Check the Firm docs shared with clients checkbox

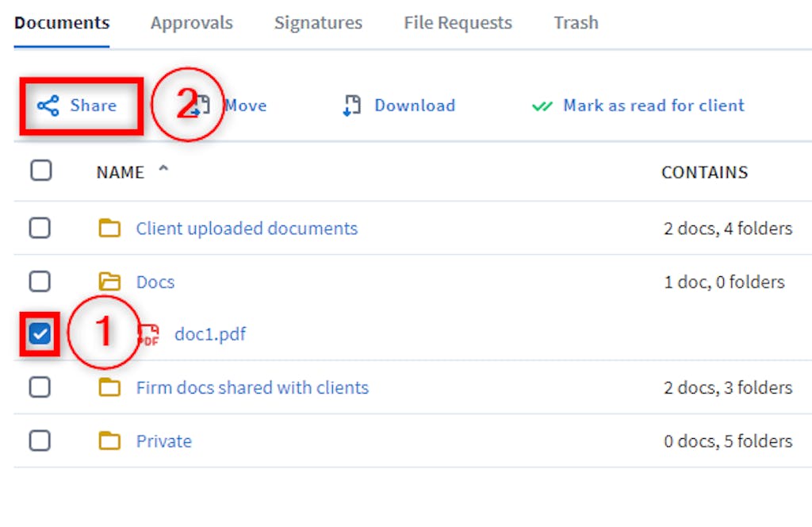(x=40, y=387)
